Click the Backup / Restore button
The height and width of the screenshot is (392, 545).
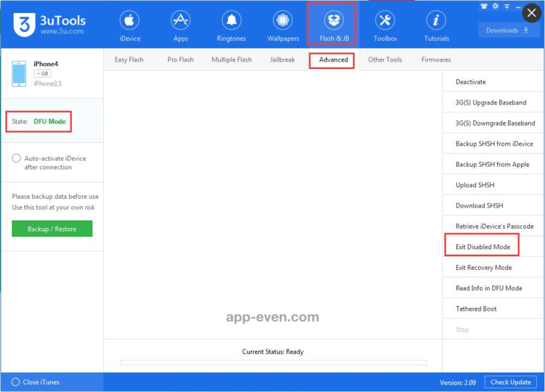(x=52, y=229)
